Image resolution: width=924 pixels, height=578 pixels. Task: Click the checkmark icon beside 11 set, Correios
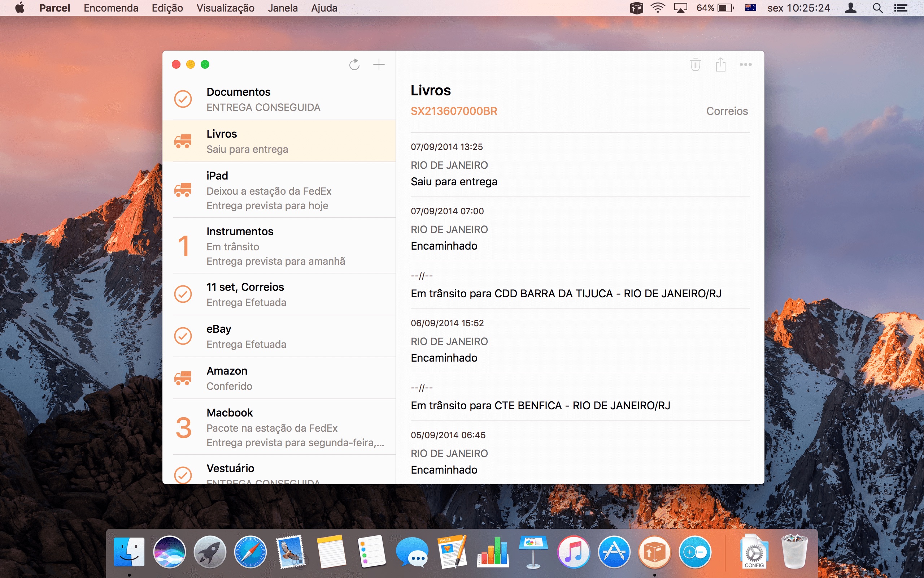coord(183,294)
